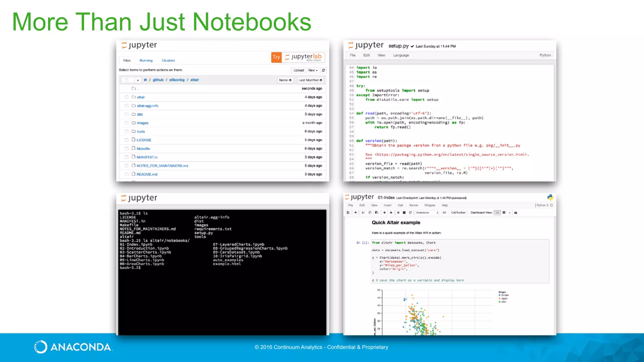Click inside the terminal at bash prompt
The image size is (644, 362).
click(130, 268)
